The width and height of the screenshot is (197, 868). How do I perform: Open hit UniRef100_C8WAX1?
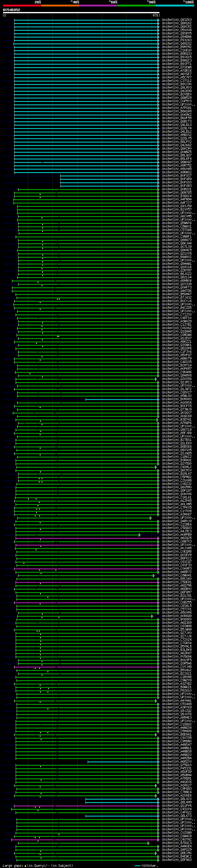coord(177,226)
